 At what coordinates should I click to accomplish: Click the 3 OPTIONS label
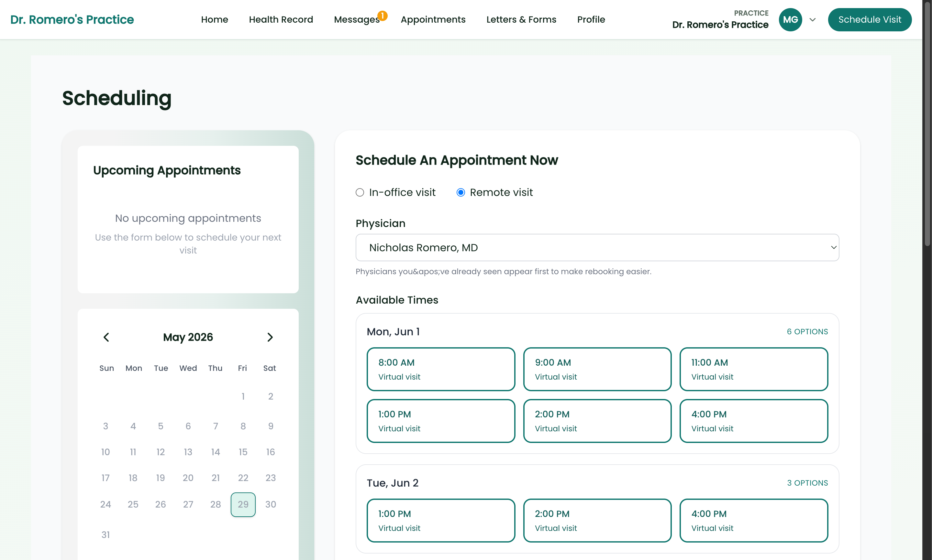tap(807, 483)
